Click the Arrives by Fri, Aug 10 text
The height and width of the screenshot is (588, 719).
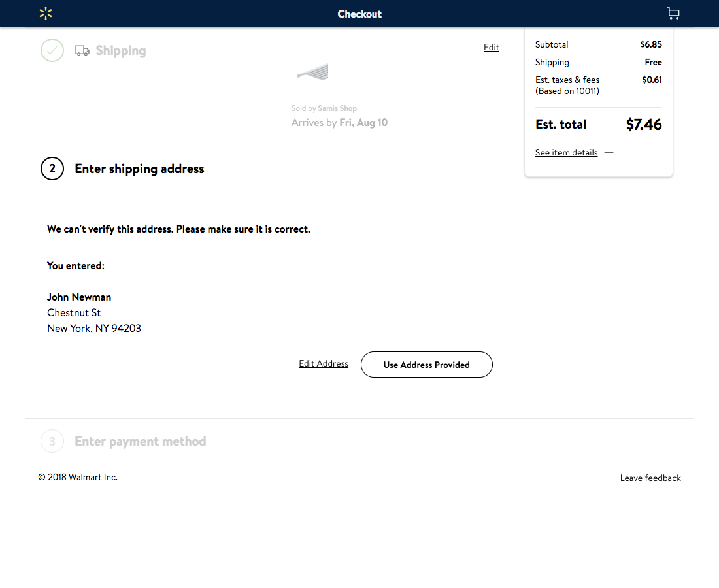339,122
